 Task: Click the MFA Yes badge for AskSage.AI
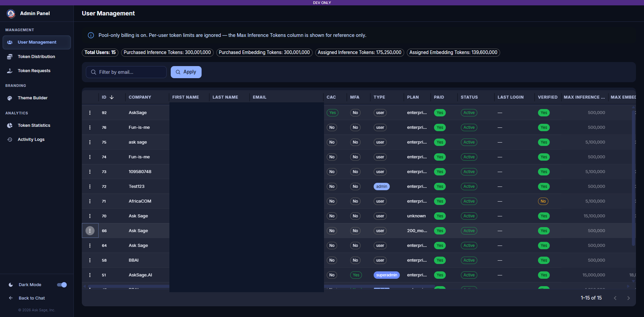(356, 275)
